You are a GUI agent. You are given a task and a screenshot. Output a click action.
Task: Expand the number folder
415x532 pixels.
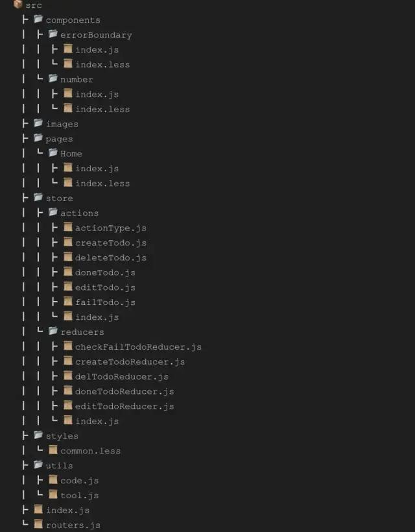pyautogui.click(x=77, y=79)
